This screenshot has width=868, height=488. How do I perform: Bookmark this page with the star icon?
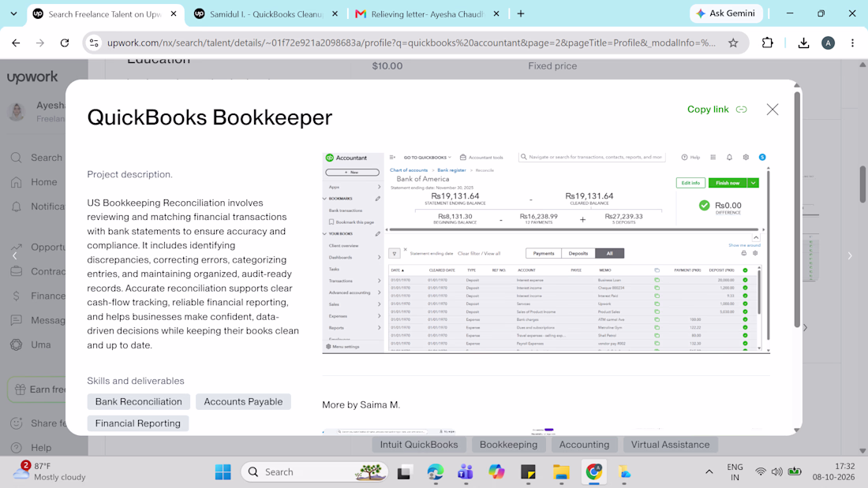(x=734, y=43)
